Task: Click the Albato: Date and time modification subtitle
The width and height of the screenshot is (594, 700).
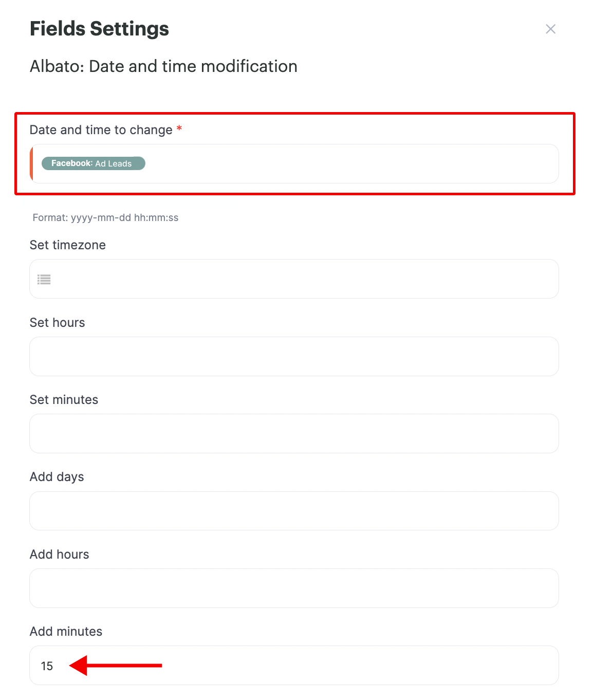Action: pyautogui.click(x=164, y=66)
